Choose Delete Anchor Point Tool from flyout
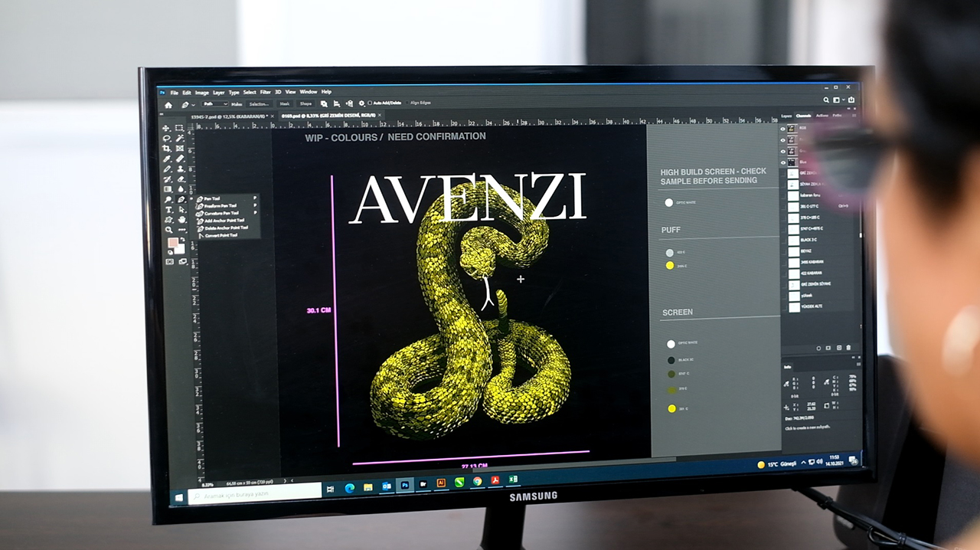The width and height of the screenshot is (980, 550). [x=226, y=228]
